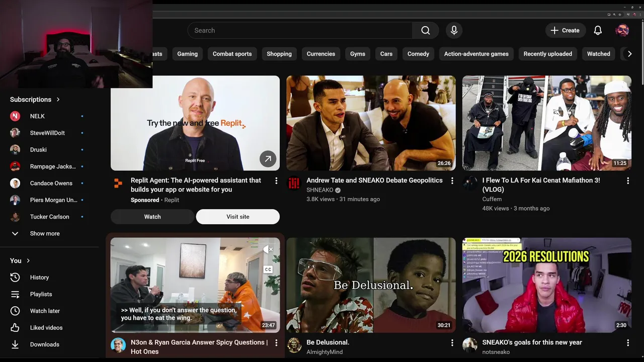Select the Comedy filter chip
Image resolution: width=644 pixels, height=362 pixels.
(418, 54)
